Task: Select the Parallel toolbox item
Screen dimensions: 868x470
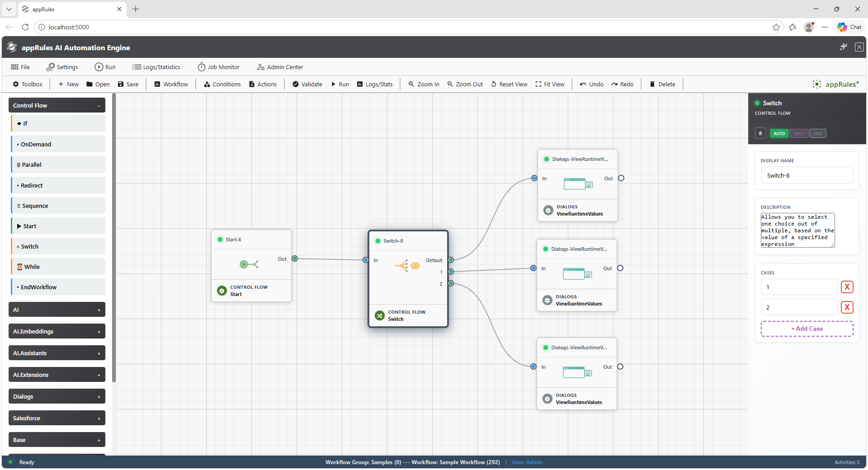Action: point(58,164)
